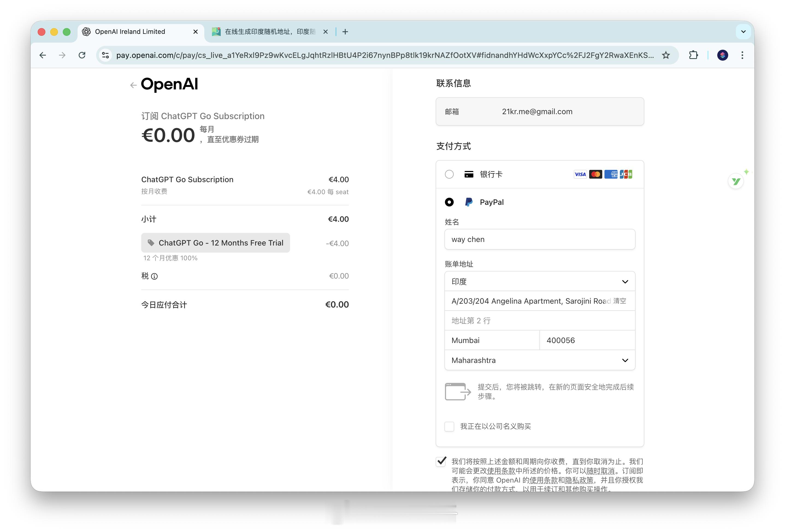
Task: Expand the Maharashtra state dropdown
Action: click(539, 360)
